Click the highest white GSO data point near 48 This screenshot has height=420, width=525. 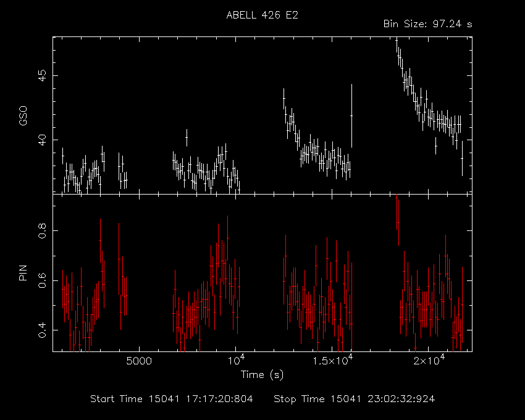[397, 41]
